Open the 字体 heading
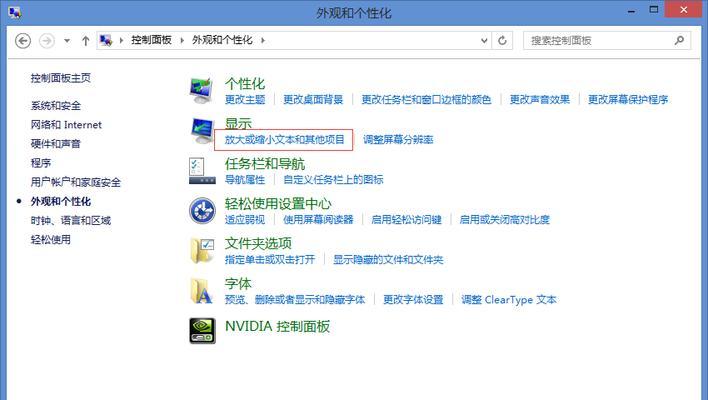 (x=238, y=284)
